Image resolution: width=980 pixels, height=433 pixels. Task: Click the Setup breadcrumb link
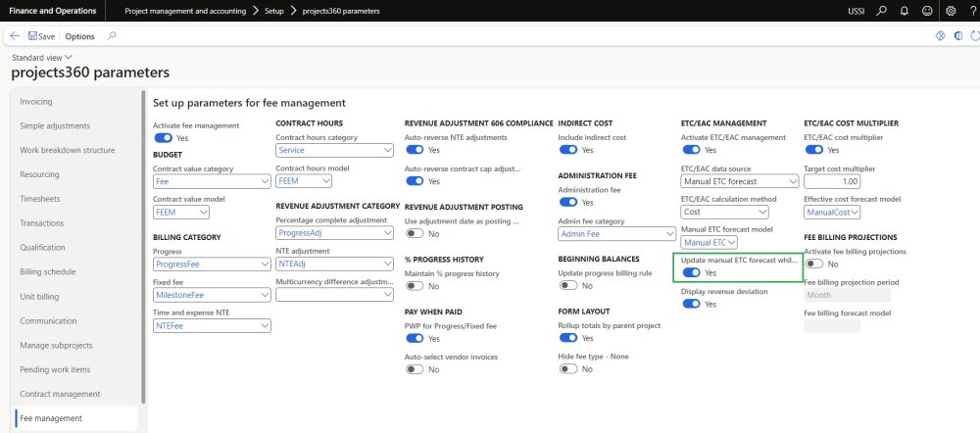tap(274, 11)
